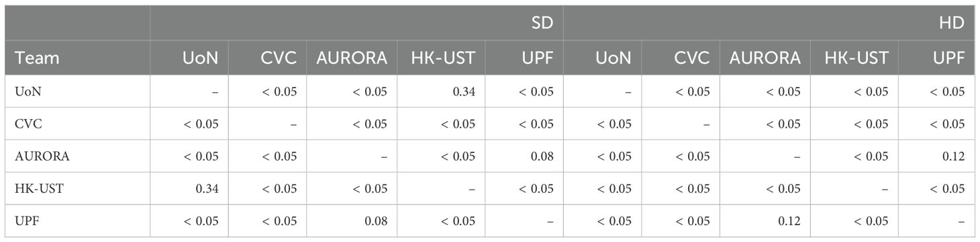Select CVC column header under HD
This screenshot has width=980, height=242.
(x=692, y=58)
